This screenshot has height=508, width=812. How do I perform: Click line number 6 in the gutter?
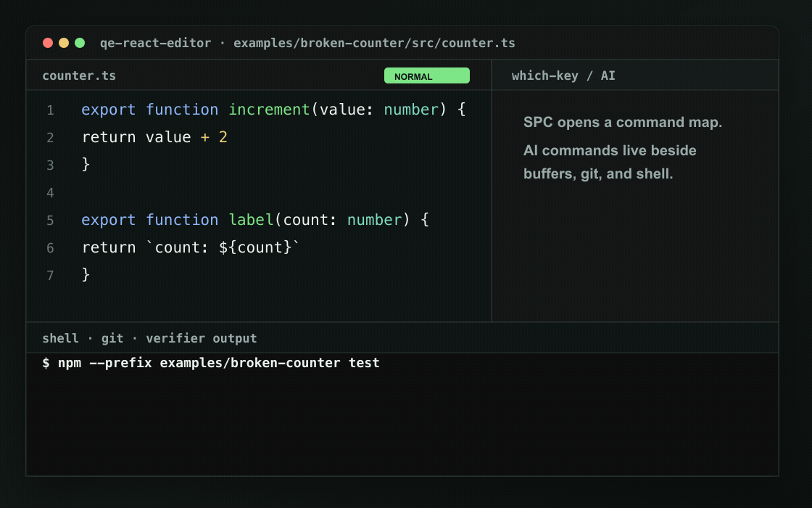pyautogui.click(x=50, y=247)
